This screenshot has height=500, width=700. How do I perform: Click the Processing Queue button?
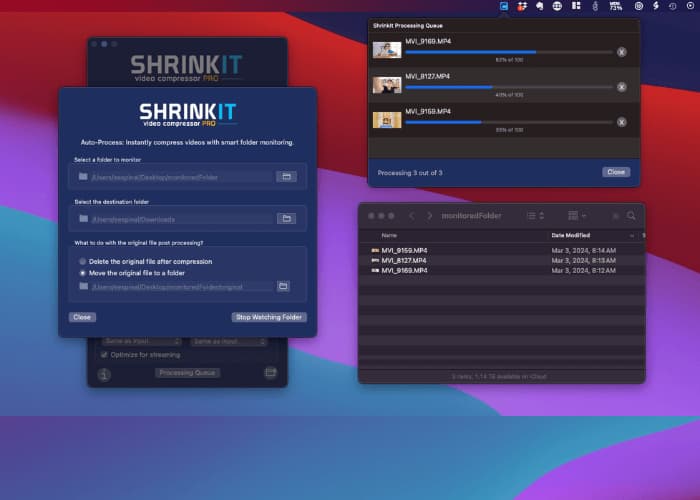pyautogui.click(x=187, y=373)
